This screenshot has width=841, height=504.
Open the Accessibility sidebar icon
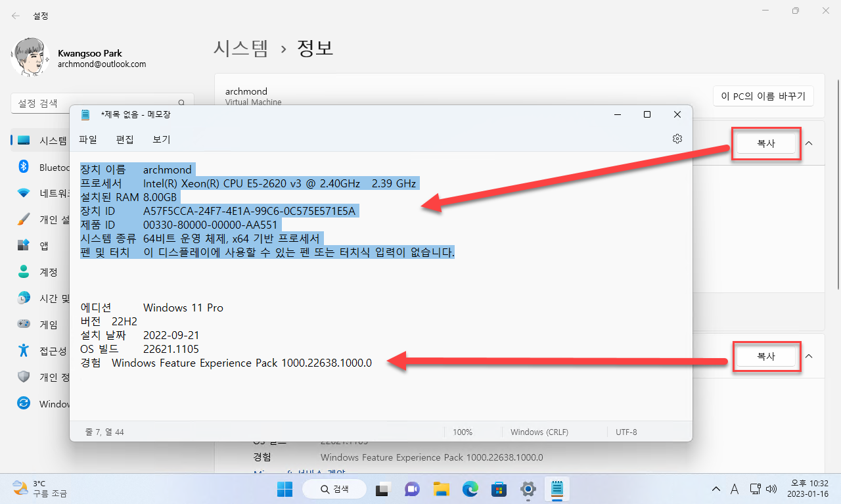click(x=24, y=350)
